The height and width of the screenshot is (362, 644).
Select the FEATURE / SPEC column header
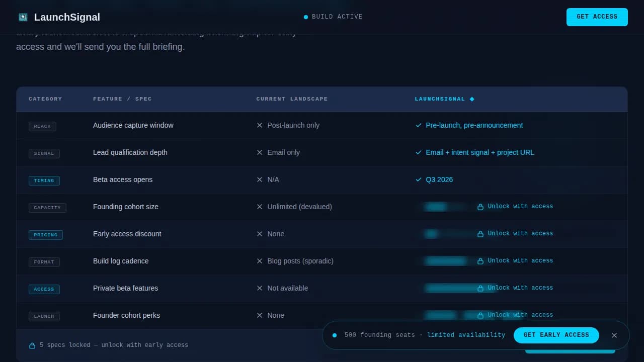click(122, 99)
